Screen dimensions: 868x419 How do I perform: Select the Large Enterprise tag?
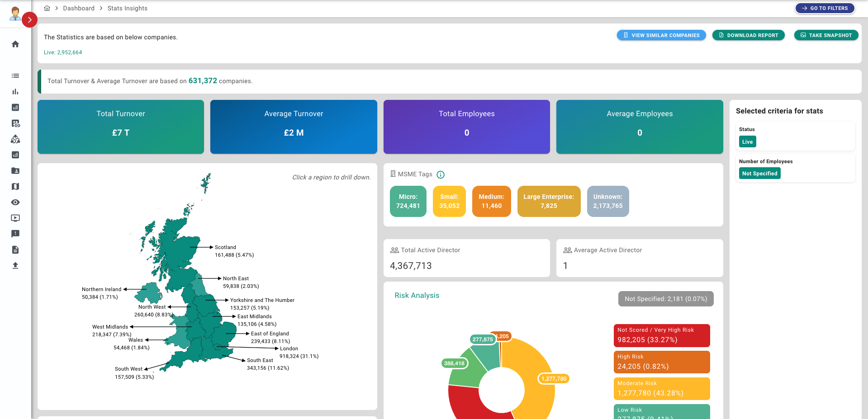[549, 201]
